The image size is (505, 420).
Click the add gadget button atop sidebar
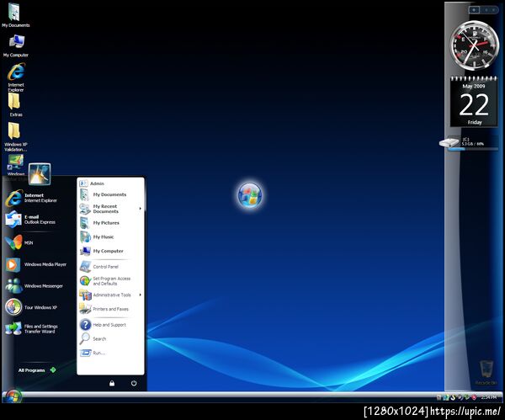coord(474,10)
